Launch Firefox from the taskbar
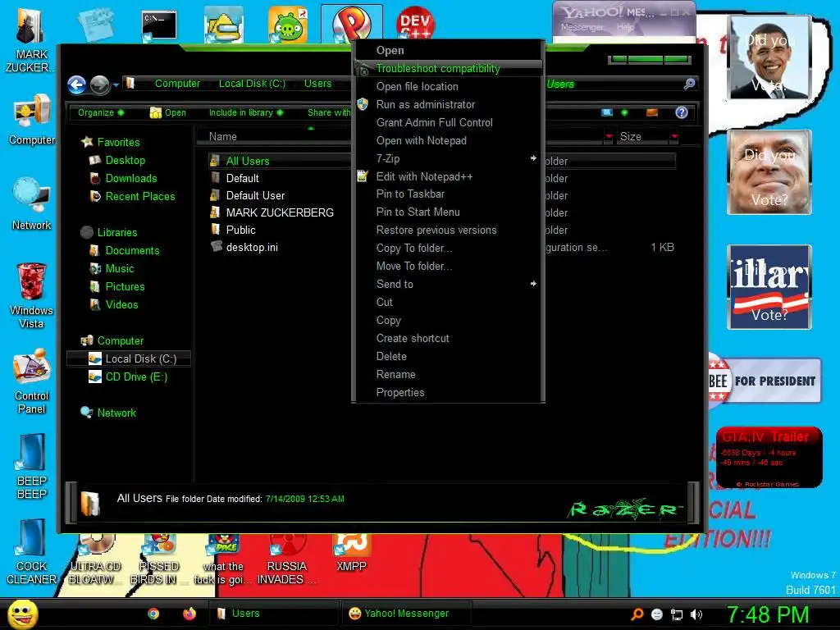This screenshot has width=840, height=630. tap(189, 614)
